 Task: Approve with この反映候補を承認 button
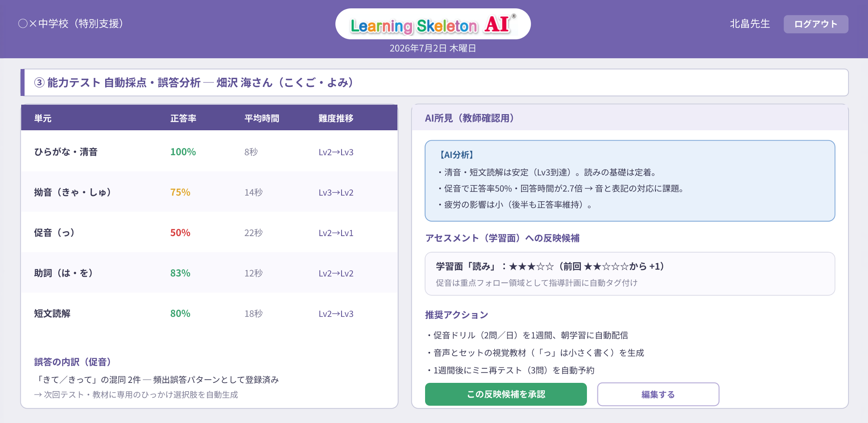click(x=506, y=394)
